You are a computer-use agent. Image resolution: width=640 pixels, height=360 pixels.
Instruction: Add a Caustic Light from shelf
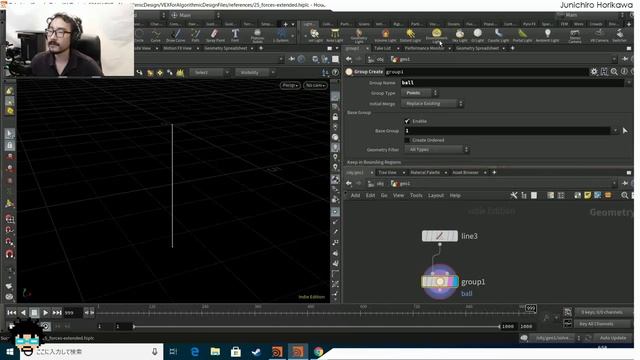click(x=498, y=36)
